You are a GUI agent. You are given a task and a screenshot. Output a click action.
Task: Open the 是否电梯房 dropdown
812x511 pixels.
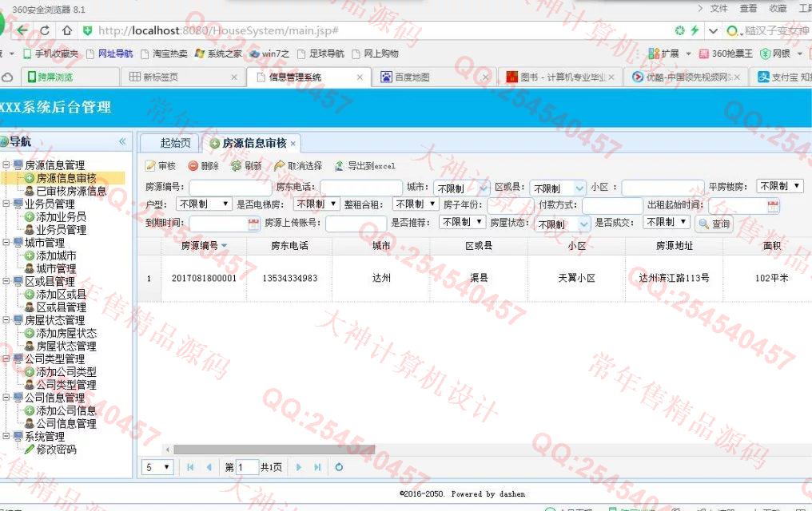pos(316,204)
